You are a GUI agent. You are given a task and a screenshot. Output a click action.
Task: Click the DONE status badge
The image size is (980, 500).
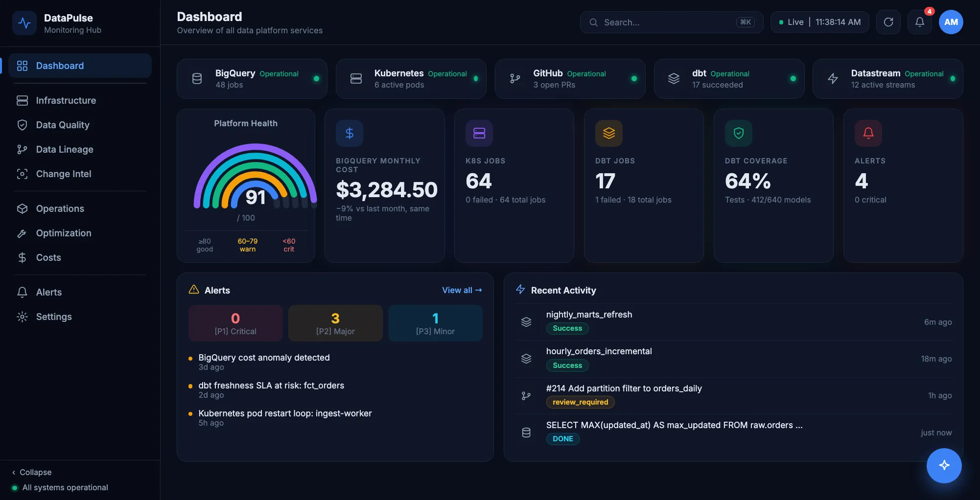(x=563, y=439)
